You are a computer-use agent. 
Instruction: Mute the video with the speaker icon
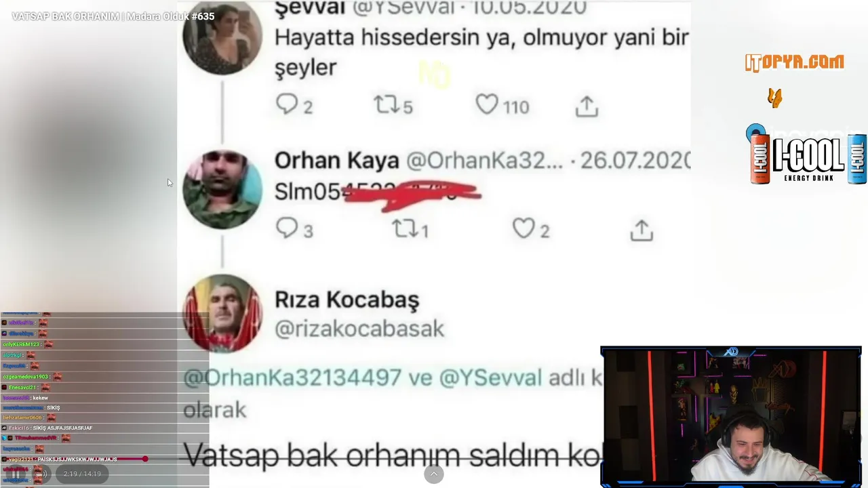point(41,474)
